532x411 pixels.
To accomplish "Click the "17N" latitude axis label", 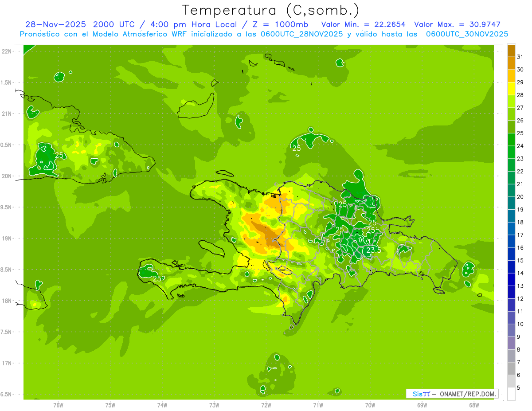I will (x=7, y=364).
